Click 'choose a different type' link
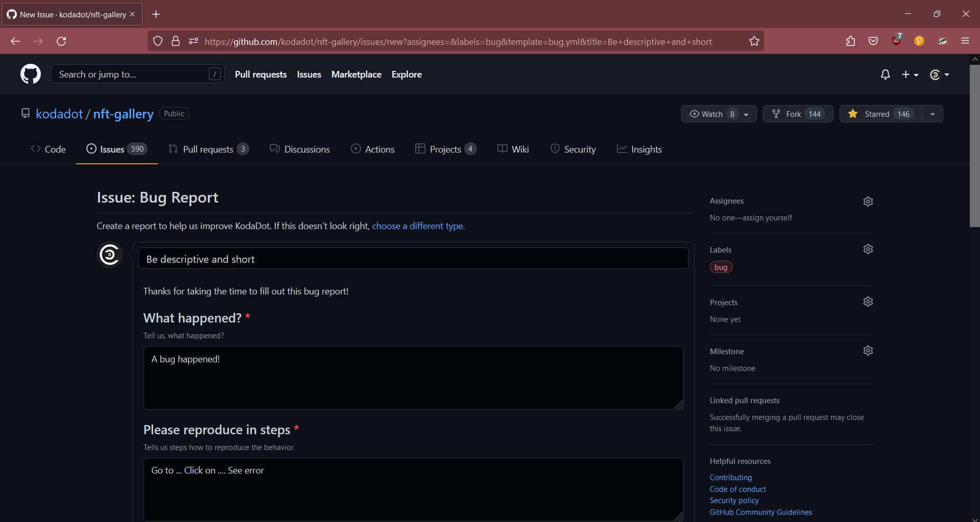Image resolution: width=980 pixels, height=522 pixels. click(x=418, y=226)
